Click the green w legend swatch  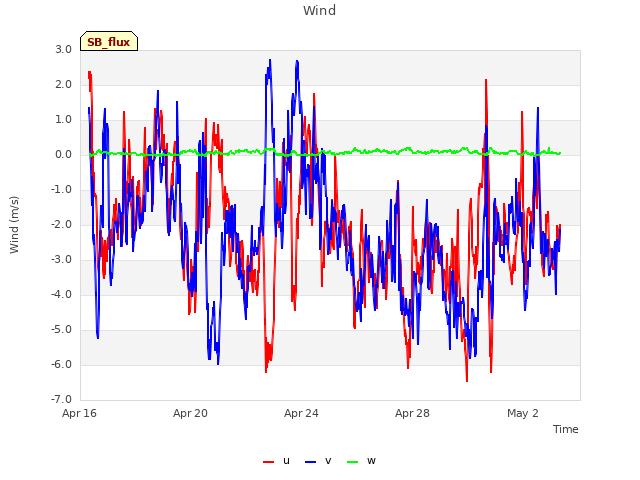click(x=352, y=462)
